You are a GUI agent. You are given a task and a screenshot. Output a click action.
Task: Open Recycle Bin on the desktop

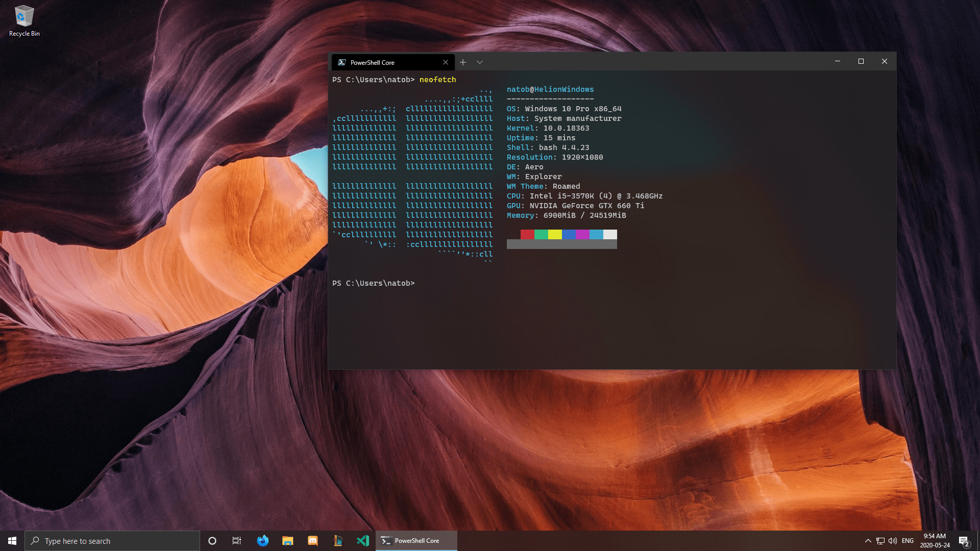pos(24,21)
